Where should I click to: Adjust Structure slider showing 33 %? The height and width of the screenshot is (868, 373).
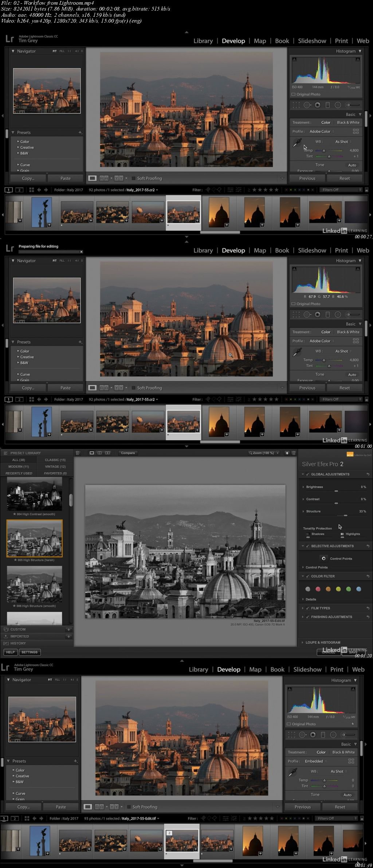click(345, 516)
